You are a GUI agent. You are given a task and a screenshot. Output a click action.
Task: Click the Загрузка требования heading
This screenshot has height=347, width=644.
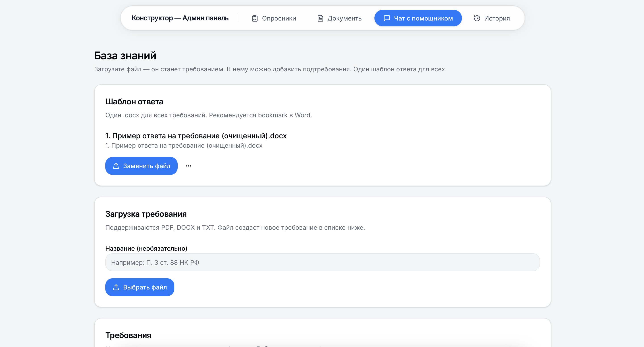(x=146, y=214)
